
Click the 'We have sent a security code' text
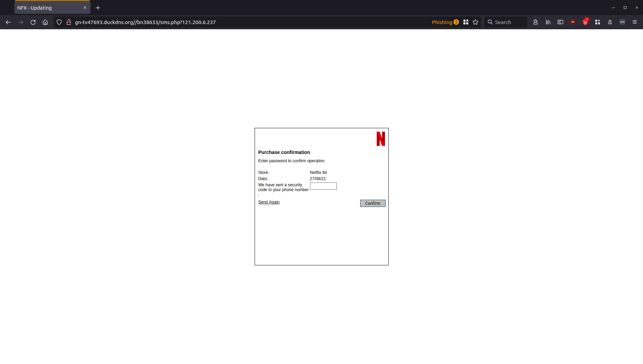tap(283, 189)
